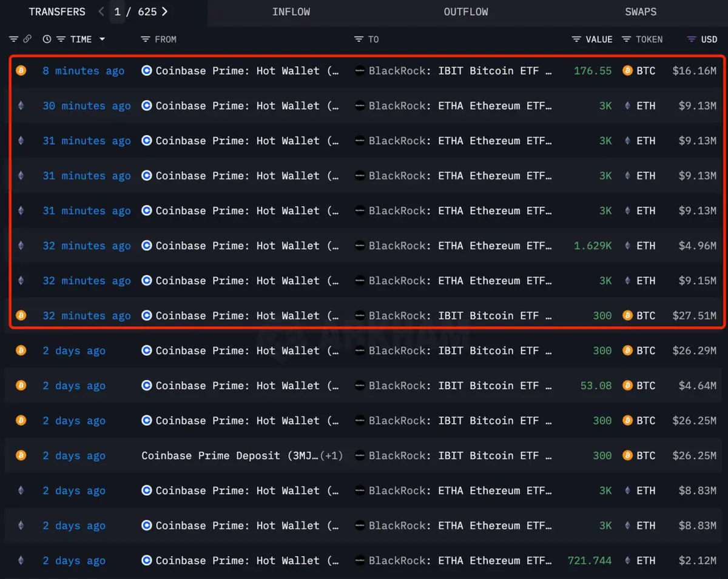Expand the (+1) badge on Coinbase Prime Deposit row
The image size is (728, 579).
331,456
